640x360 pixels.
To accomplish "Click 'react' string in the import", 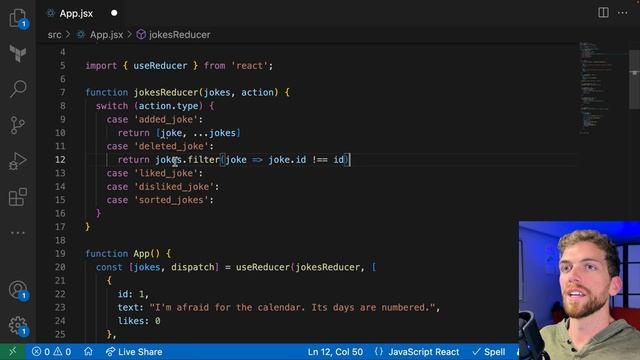I will 249,66.
